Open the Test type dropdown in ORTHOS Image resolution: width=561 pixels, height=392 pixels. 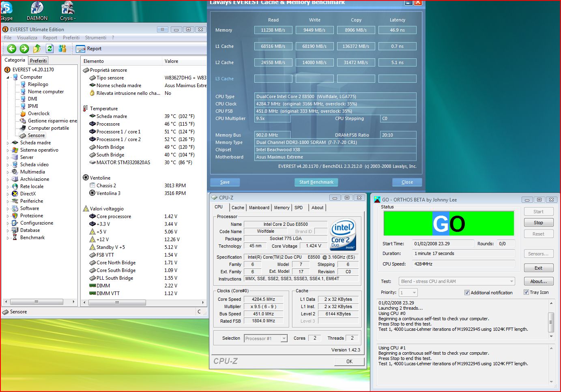(457, 281)
